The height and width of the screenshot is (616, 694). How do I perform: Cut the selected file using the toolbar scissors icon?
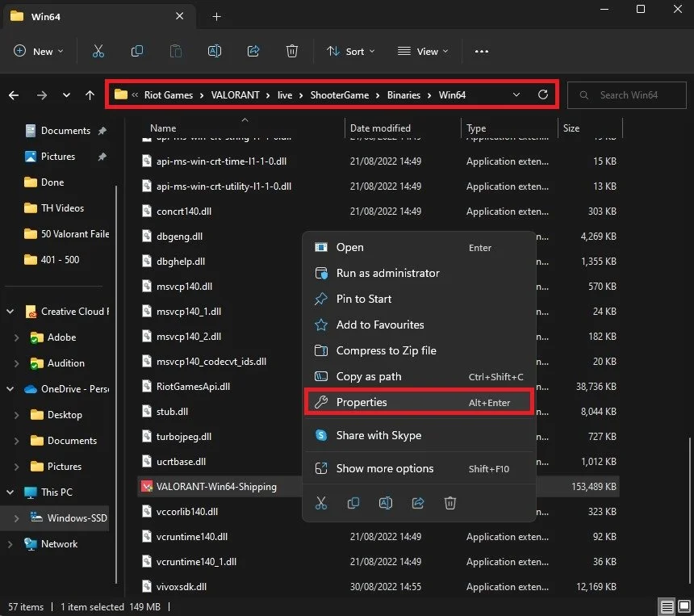pyautogui.click(x=98, y=51)
